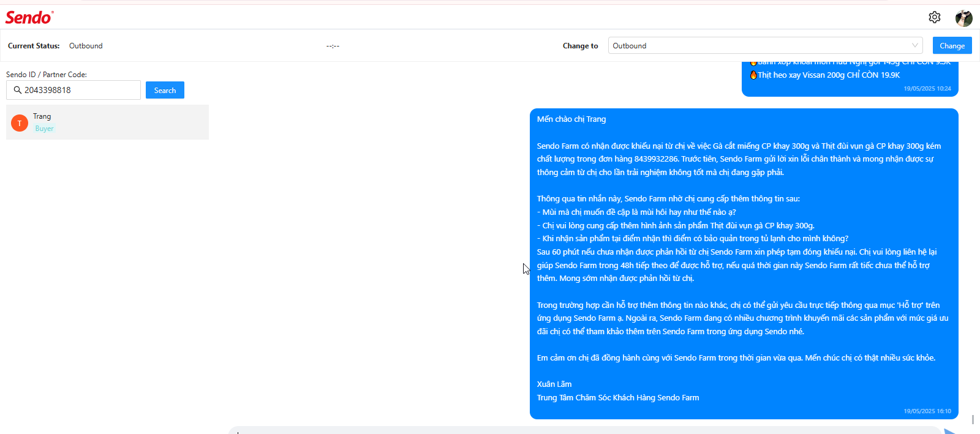Click the line starting Khi nhận sản phẩm
The width and height of the screenshot is (980, 434).
693,239
